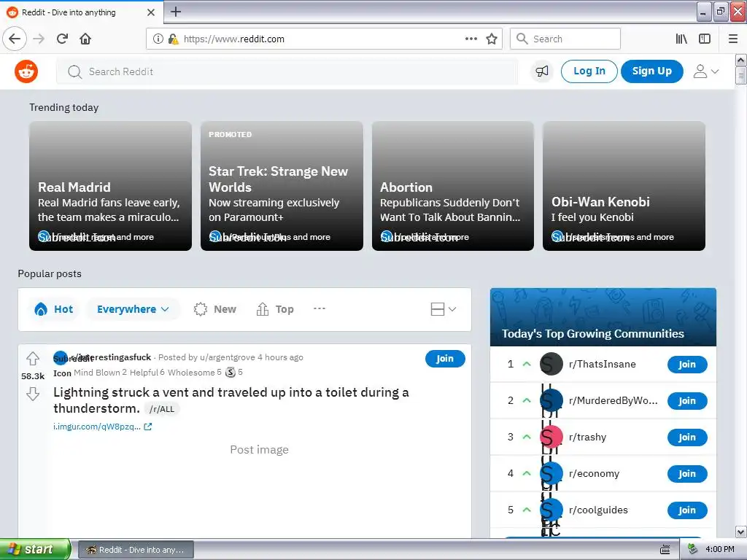Join the r/ThatsInsane community
This screenshot has width=747, height=560.
[x=687, y=365]
